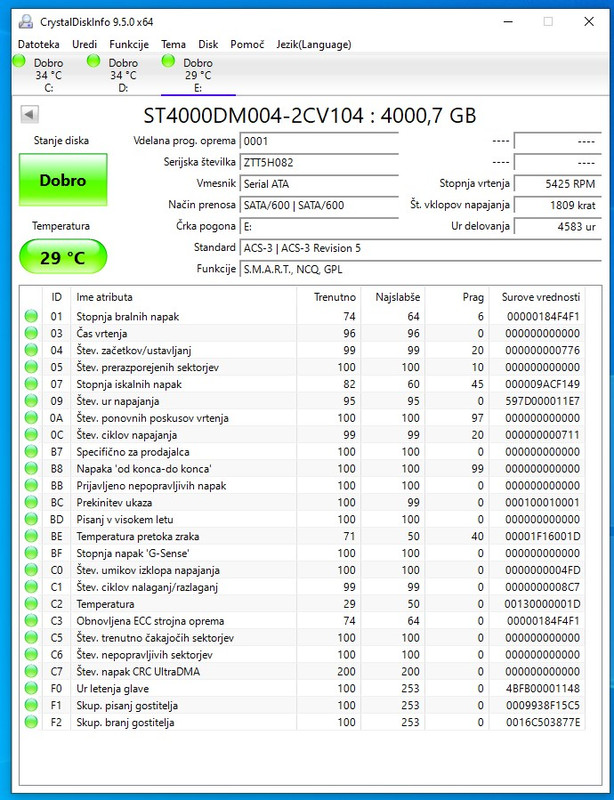Click status dot for F1 Skup. pisanj gostitelja

click(31, 705)
